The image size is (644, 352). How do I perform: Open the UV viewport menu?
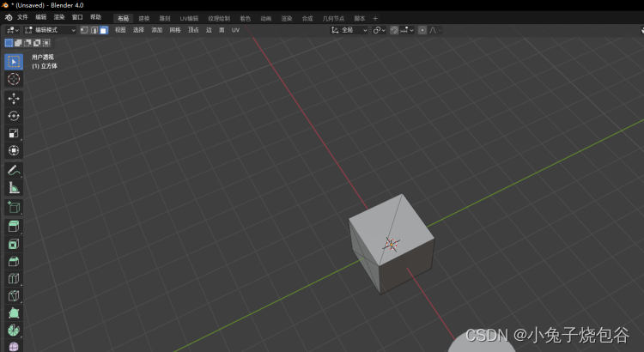click(235, 30)
